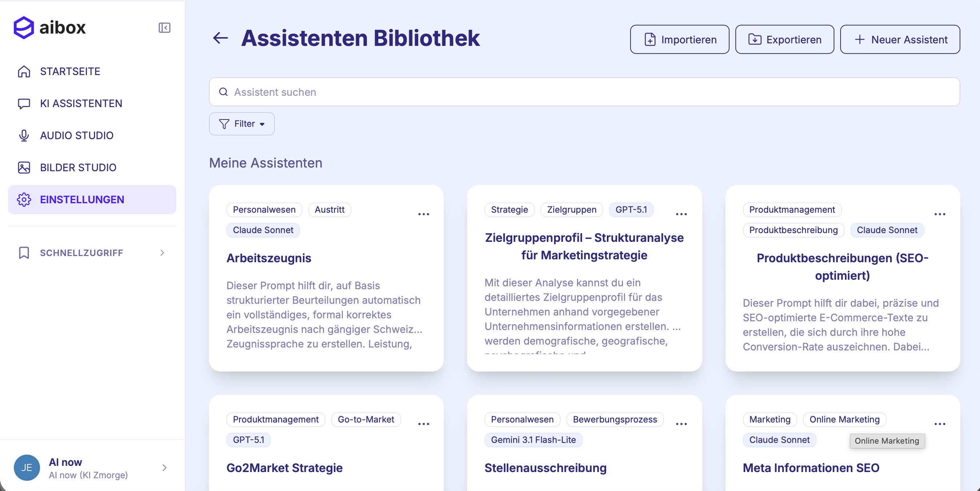
Task: Click the Meine Assistenten heading
Action: (x=265, y=163)
